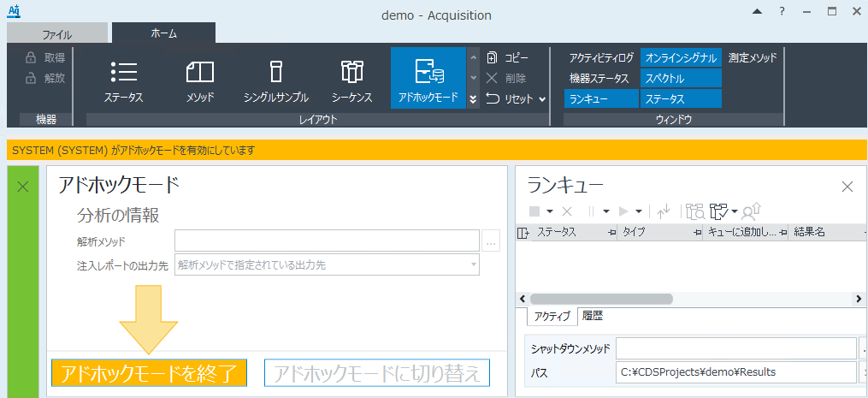Open the ファイル tab
The width and height of the screenshot is (868, 398).
click(57, 34)
